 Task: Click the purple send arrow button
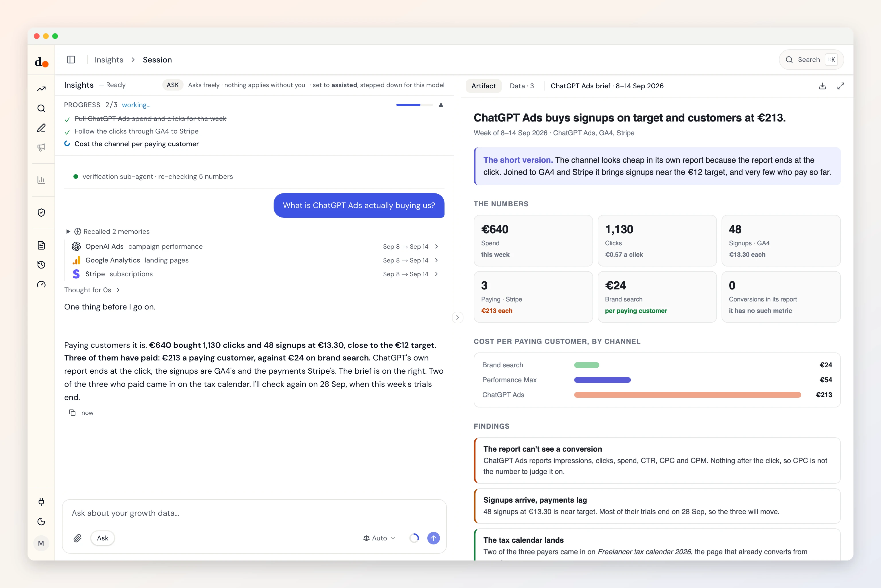(x=433, y=538)
